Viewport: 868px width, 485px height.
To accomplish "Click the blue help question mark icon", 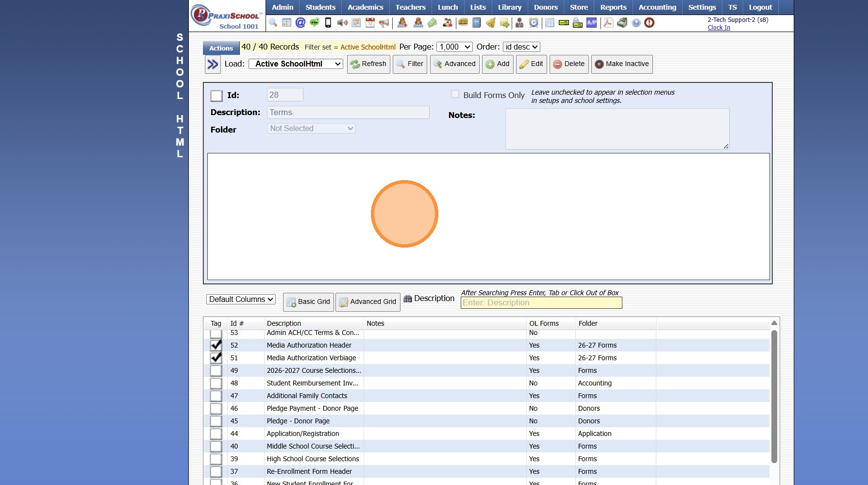I will (636, 23).
